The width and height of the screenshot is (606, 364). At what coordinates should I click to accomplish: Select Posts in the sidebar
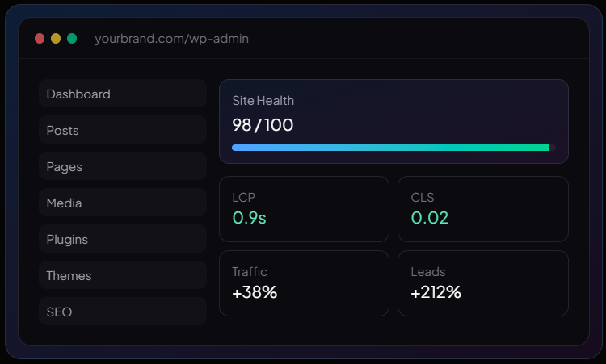(123, 130)
